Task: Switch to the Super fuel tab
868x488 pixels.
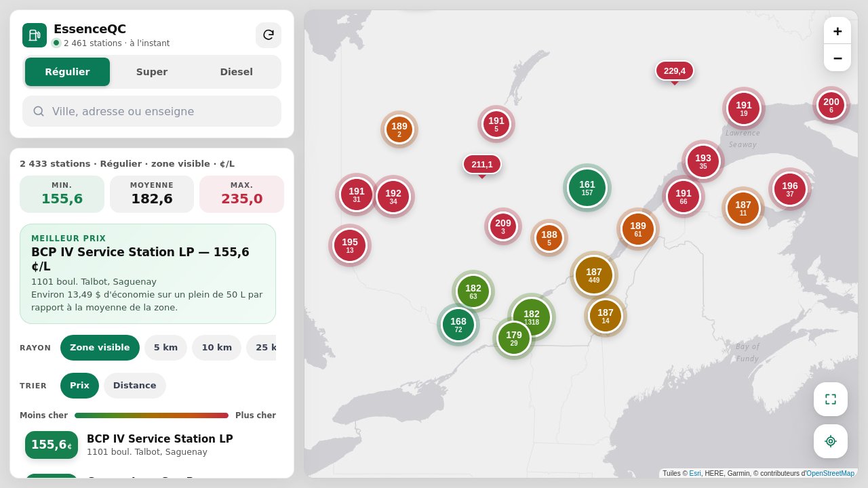Action: click(152, 72)
